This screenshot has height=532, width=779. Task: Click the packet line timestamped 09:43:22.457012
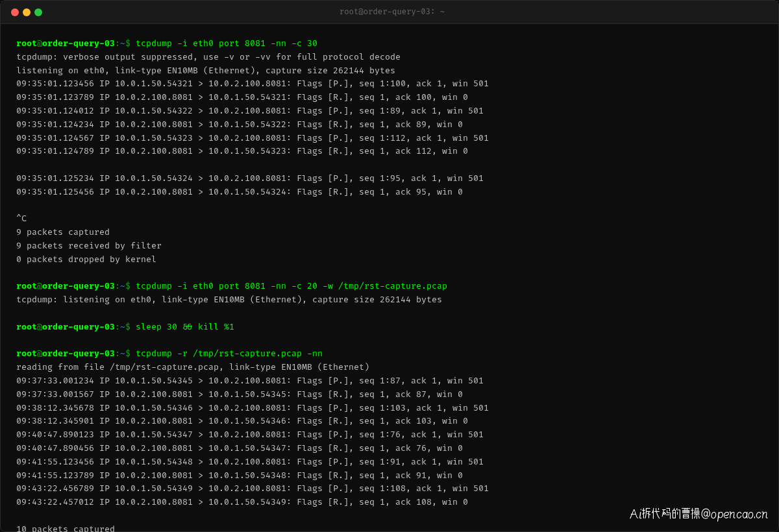[x=242, y=502]
